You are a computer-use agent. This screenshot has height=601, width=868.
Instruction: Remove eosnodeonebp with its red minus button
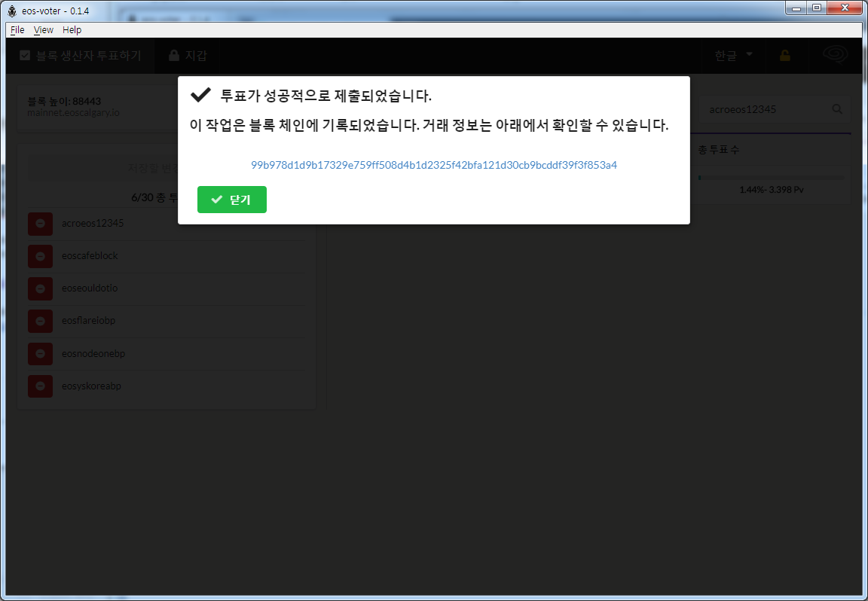click(41, 354)
